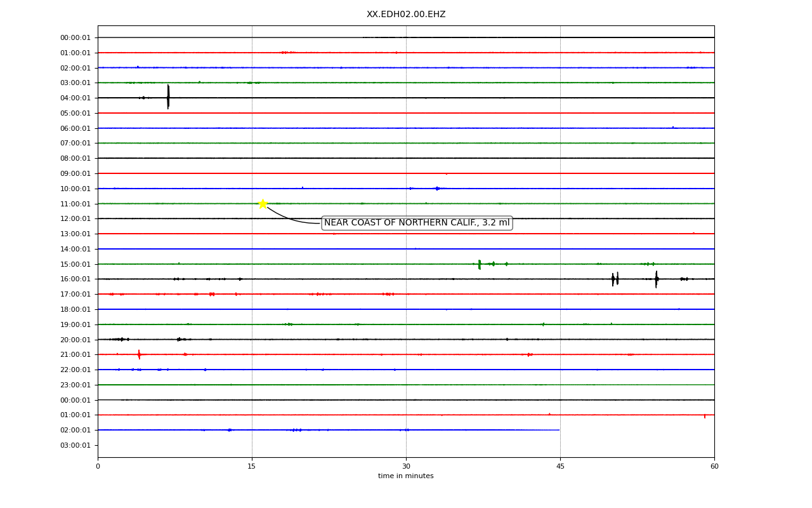Click the plot title XX.EDH02.00.EHZ

(x=406, y=14)
